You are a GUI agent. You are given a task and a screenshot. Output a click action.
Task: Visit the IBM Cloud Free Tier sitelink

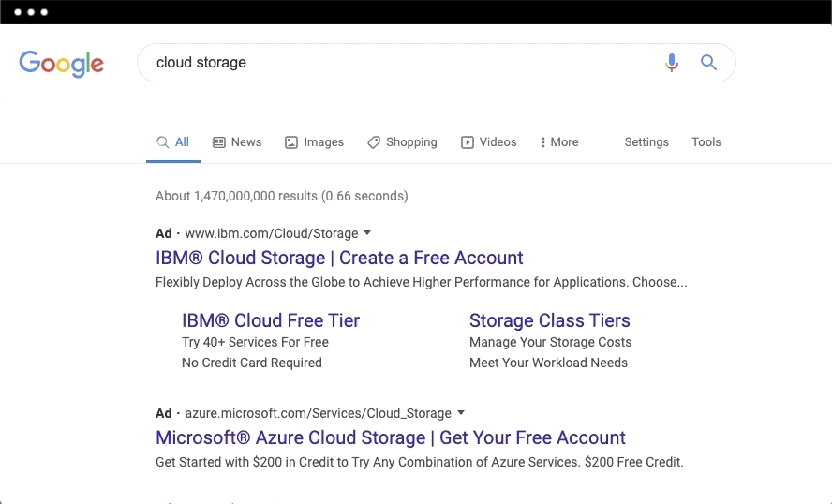coord(271,320)
